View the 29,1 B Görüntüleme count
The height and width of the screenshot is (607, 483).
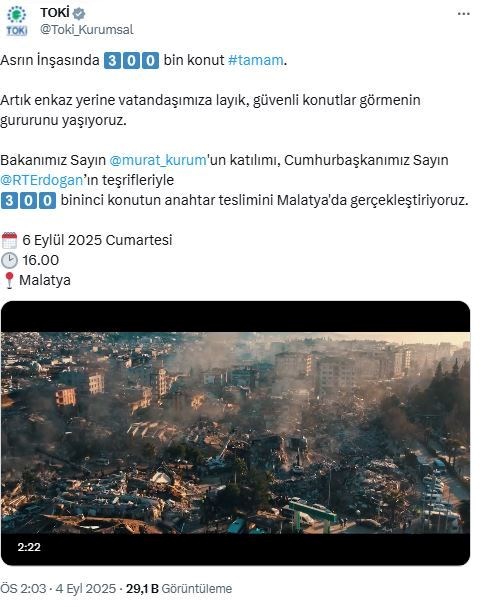coord(179,589)
